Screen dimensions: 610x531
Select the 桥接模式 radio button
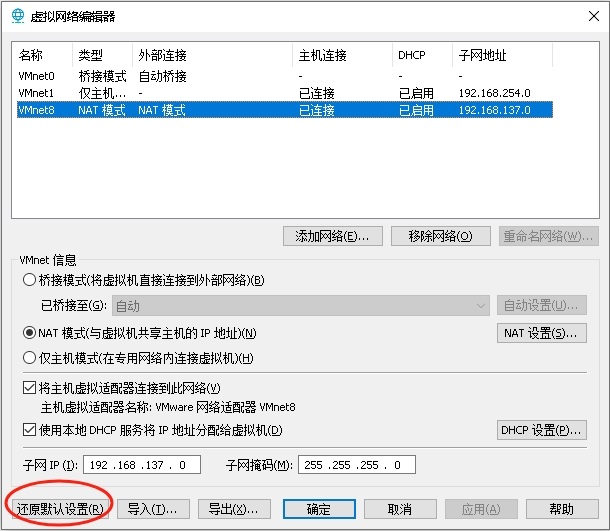point(30,280)
